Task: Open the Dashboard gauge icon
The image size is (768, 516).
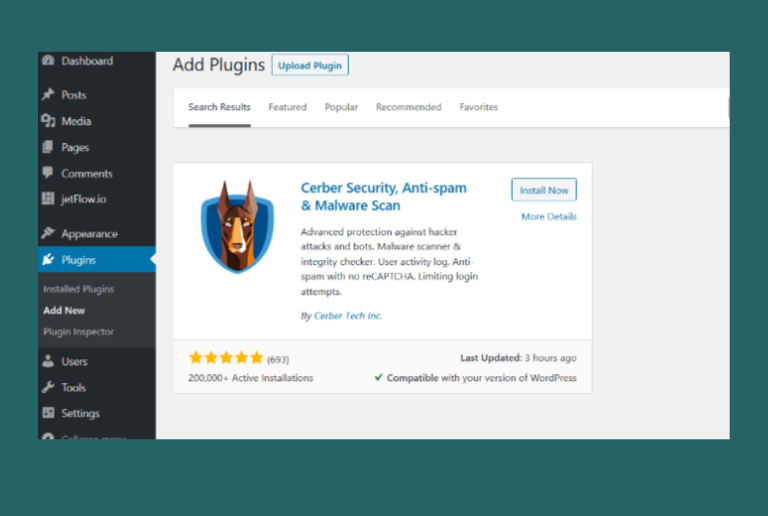Action: point(48,61)
